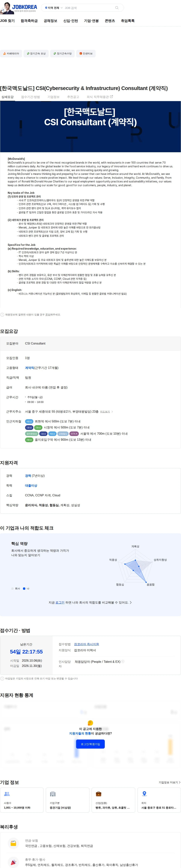This screenshot has height=868, width=181.
Task: Open the 지역 전체 region dropdown
Action: pyautogui.click(x=54, y=8)
